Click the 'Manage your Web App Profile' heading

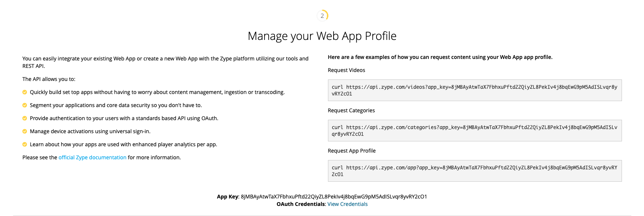(x=322, y=36)
